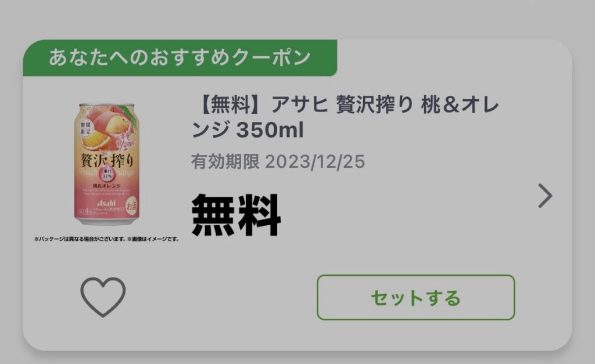The image size is (595, 364).
Task: Open the Asahi can product image
Action: click(107, 164)
